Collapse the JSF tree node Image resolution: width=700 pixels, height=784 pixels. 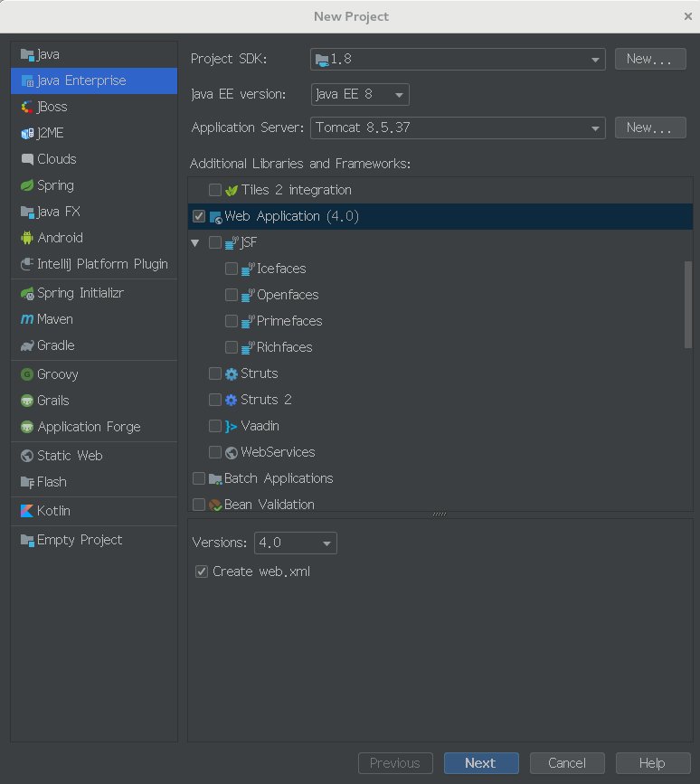coord(195,243)
